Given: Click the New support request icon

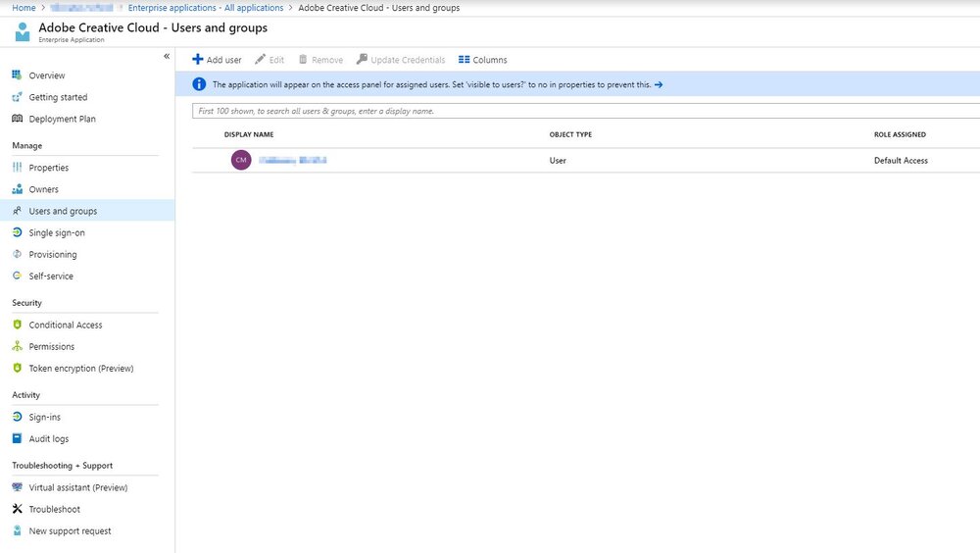Looking at the screenshot, I should click(17, 530).
